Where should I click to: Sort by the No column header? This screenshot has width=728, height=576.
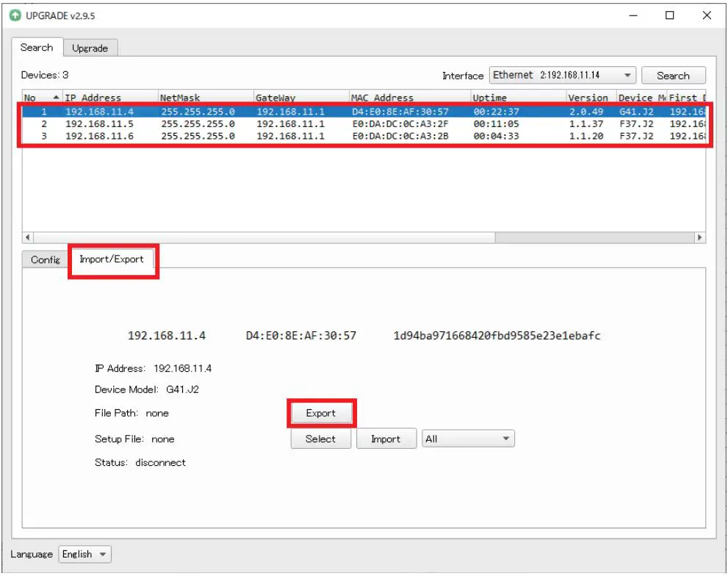(x=43, y=98)
